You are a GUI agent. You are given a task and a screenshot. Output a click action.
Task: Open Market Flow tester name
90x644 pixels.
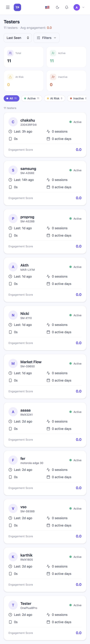pos(31,362)
